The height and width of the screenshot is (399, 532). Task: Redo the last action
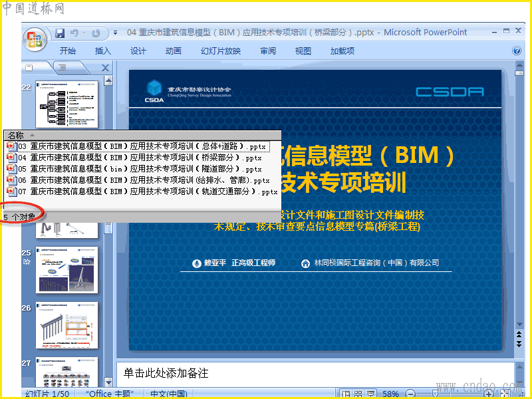click(96, 33)
